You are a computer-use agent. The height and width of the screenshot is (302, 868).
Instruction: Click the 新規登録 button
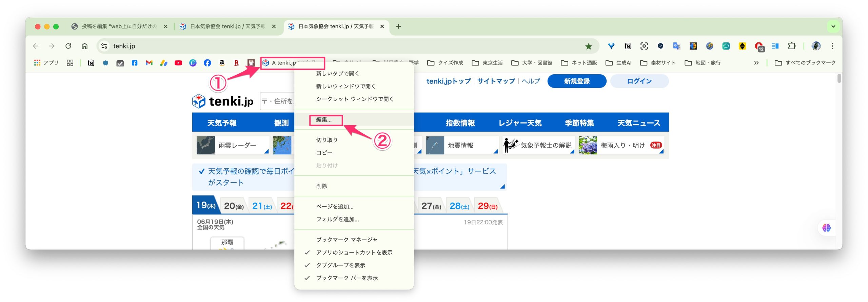point(577,81)
